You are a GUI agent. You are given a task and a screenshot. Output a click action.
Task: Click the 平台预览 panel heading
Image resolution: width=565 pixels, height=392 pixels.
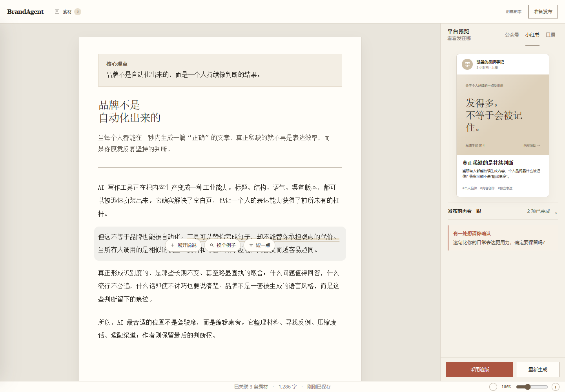[x=458, y=31]
